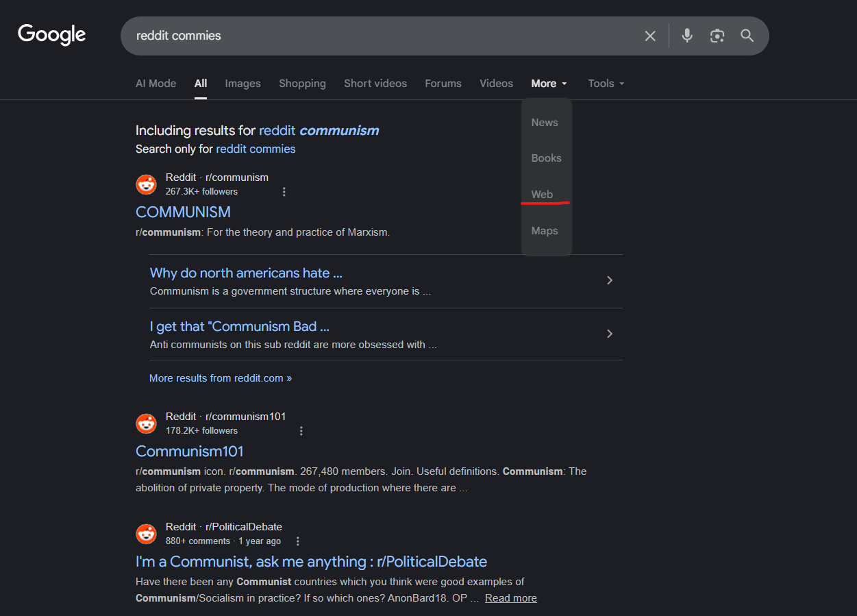857x616 pixels.
Task: Open 'Why do north americans hate ...' sublink
Action: click(246, 273)
